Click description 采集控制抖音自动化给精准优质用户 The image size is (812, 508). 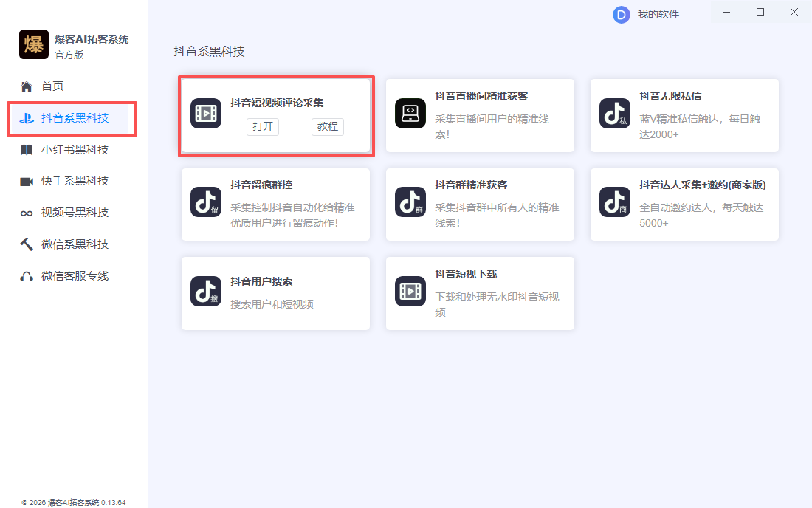click(x=292, y=216)
